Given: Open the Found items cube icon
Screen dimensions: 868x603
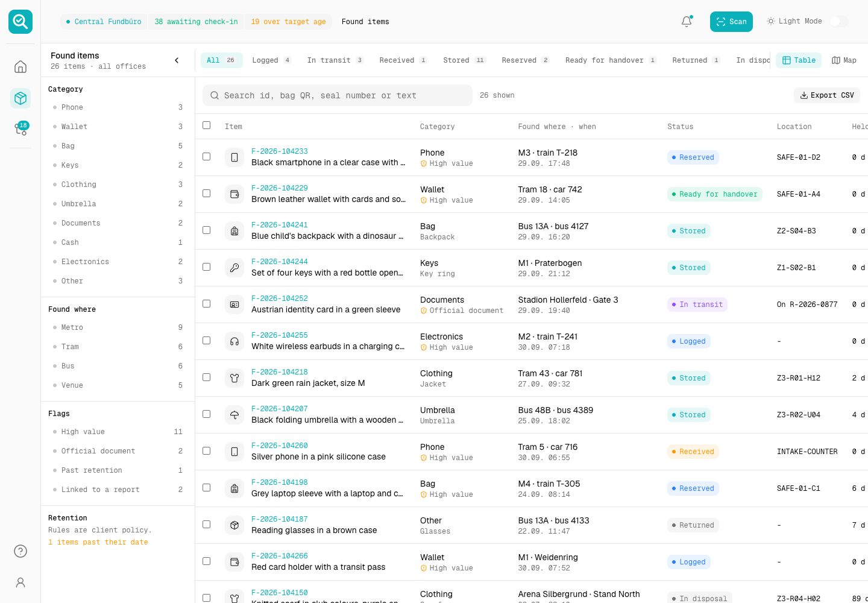Looking at the screenshot, I should click(20, 98).
